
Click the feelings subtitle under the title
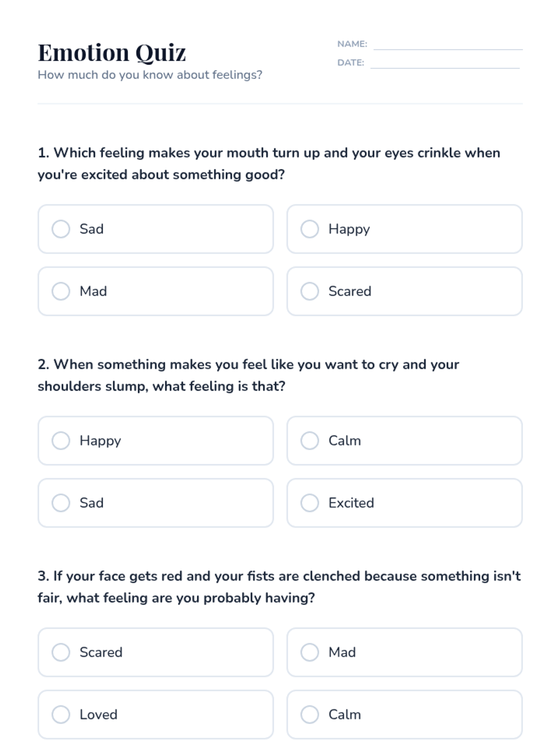tap(150, 75)
